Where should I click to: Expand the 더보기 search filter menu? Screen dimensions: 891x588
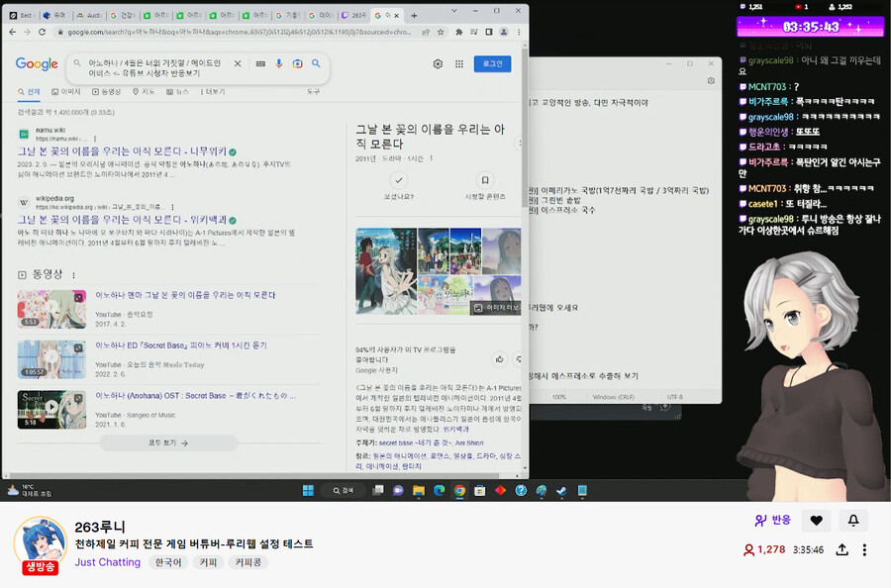(x=214, y=91)
